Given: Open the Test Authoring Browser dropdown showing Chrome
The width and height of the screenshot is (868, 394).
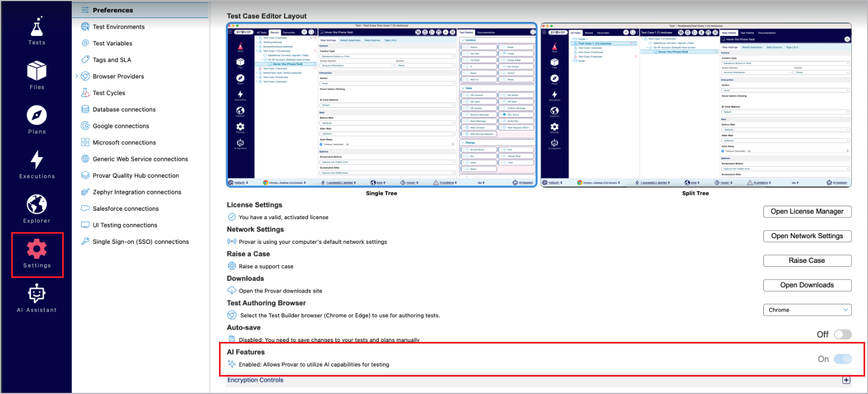Looking at the screenshot, I should point(807,309).
